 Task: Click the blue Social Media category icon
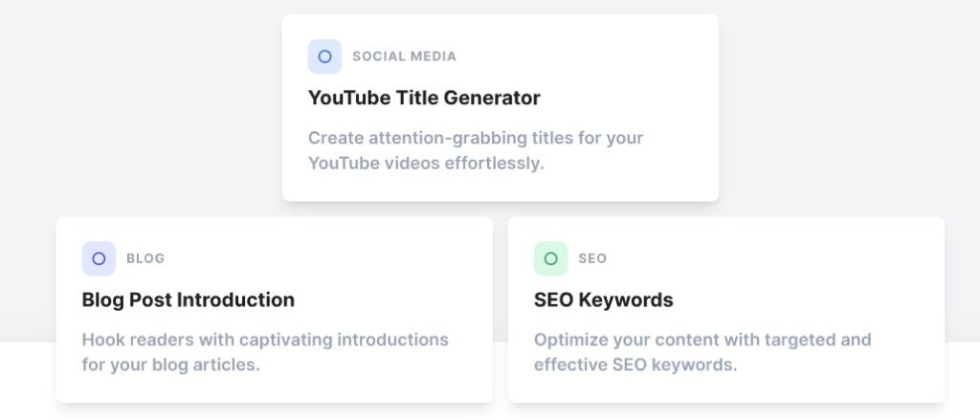coord(324,56)
